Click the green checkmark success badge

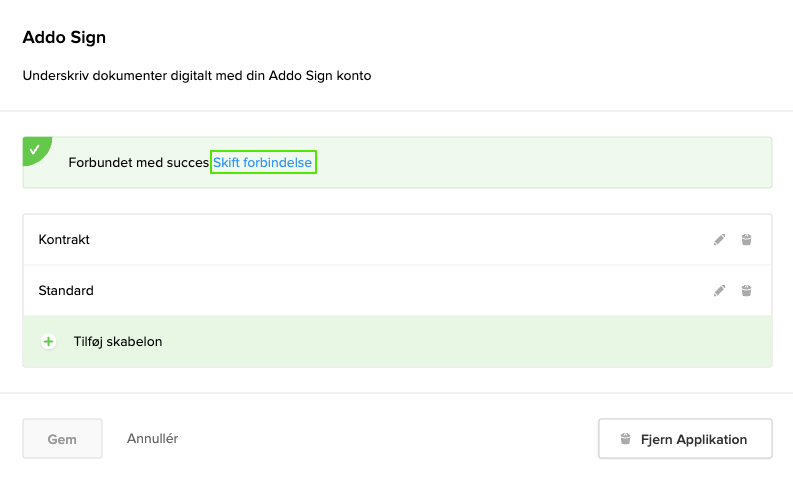pyautogui.click(x=35, y=149)
